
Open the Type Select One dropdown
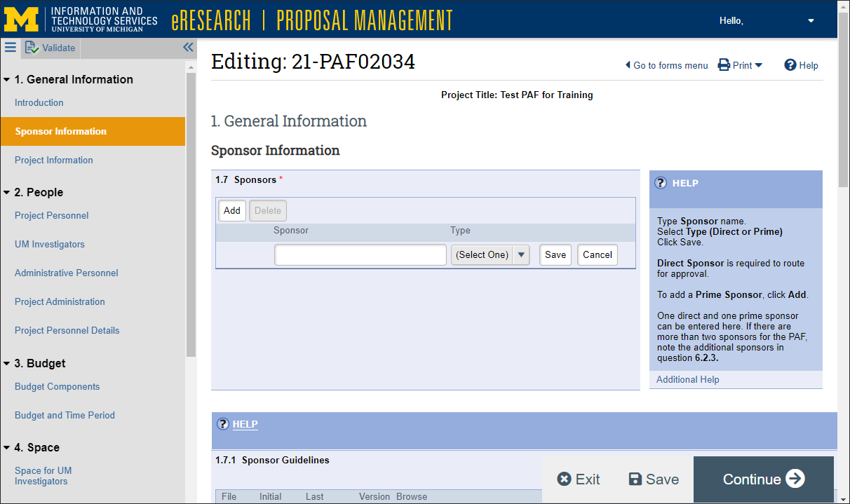tap(520, 254)
